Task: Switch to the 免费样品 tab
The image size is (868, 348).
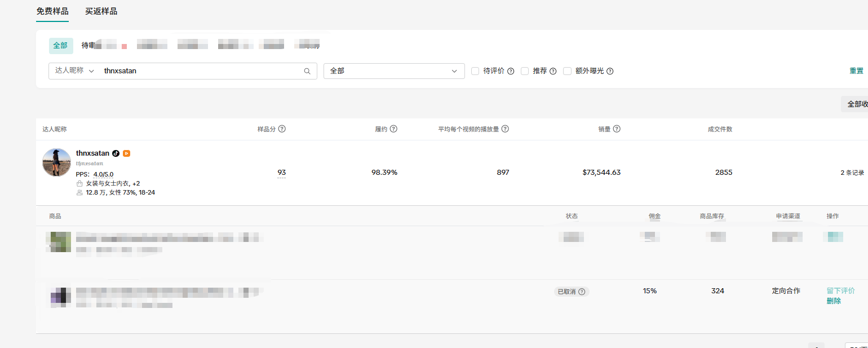Action: (52, 11)
